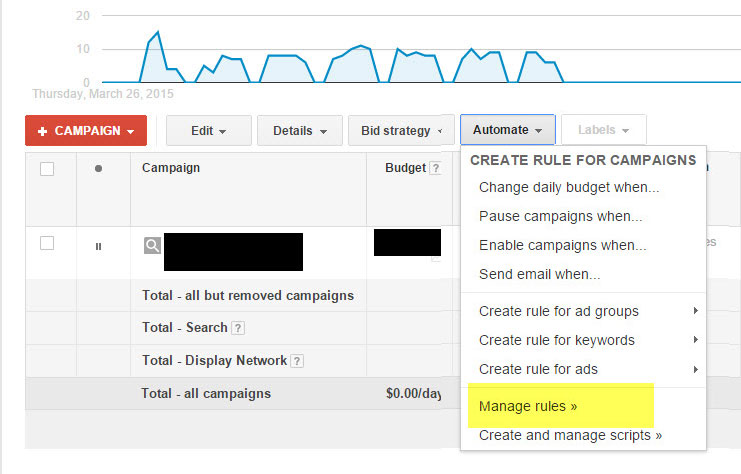Tick the checkbox for the paused campaign row
The width and height of the screenshot is (741, 474).
coord(47,243)
